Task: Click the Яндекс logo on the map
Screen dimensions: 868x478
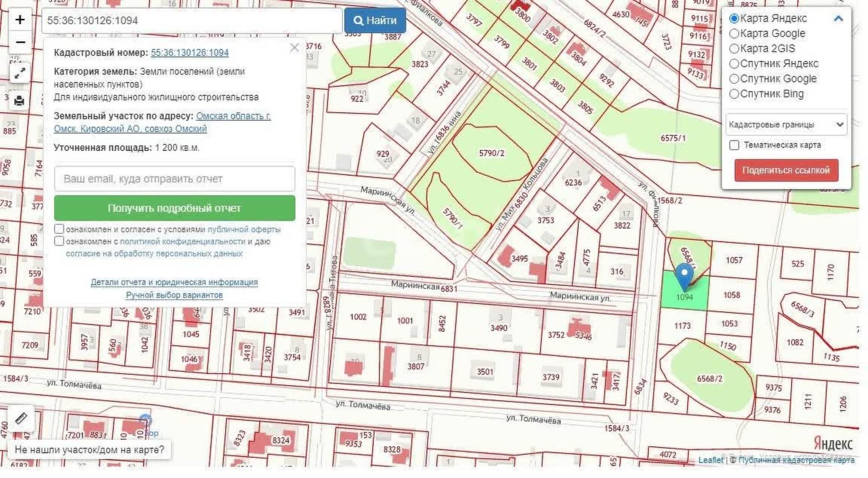Action: [x=833, y=444]
